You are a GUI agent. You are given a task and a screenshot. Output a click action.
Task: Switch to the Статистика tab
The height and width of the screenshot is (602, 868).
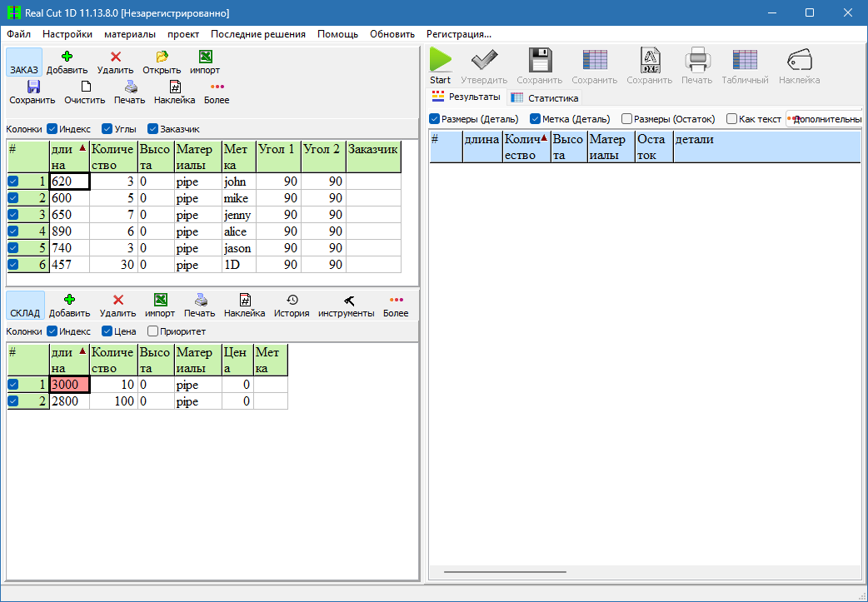[x=545, y=98]
